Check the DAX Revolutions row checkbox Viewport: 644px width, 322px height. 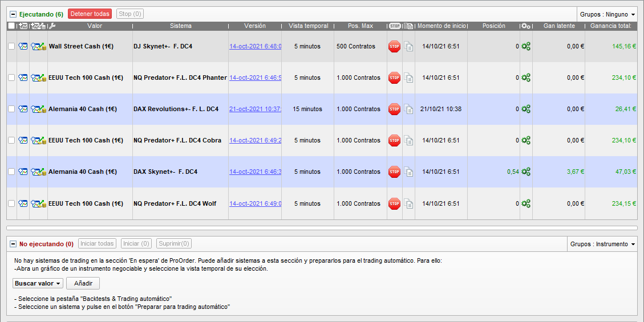point(11,109)
